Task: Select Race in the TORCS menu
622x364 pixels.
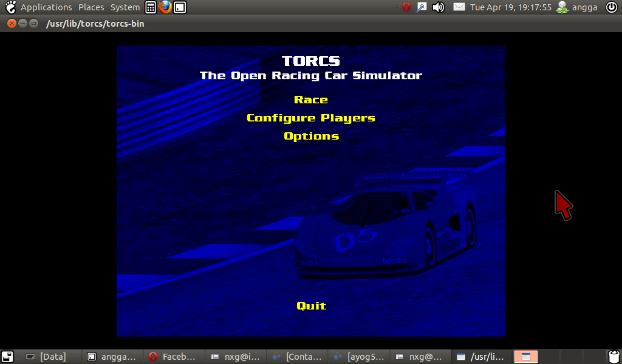Action: (310, 99)
